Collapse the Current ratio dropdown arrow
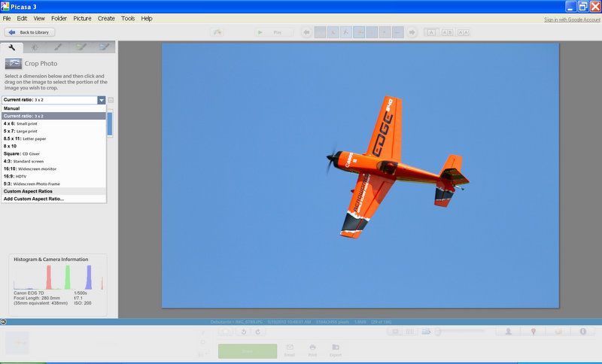Screen dimensions: 602x364 (101, 100)
